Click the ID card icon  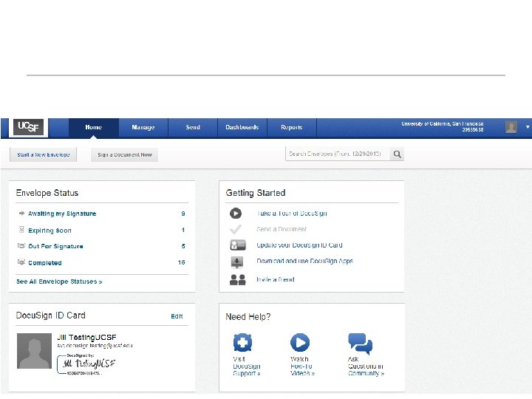pos(237,245)
